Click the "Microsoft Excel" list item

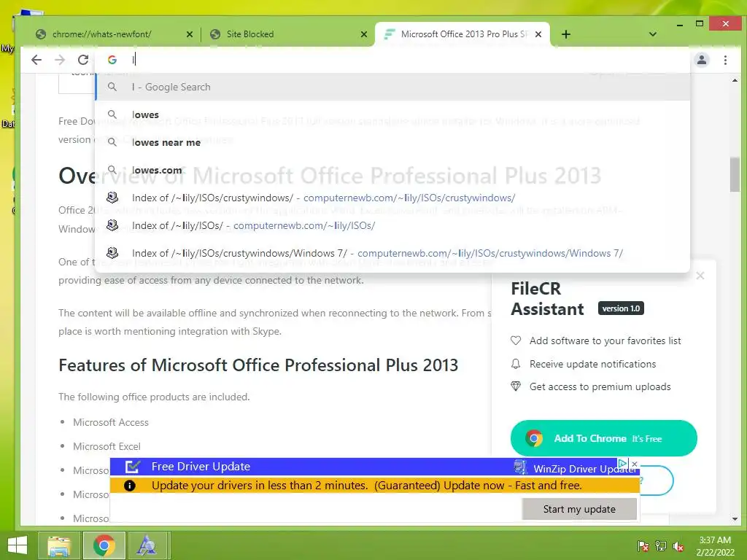coord(107,446)
